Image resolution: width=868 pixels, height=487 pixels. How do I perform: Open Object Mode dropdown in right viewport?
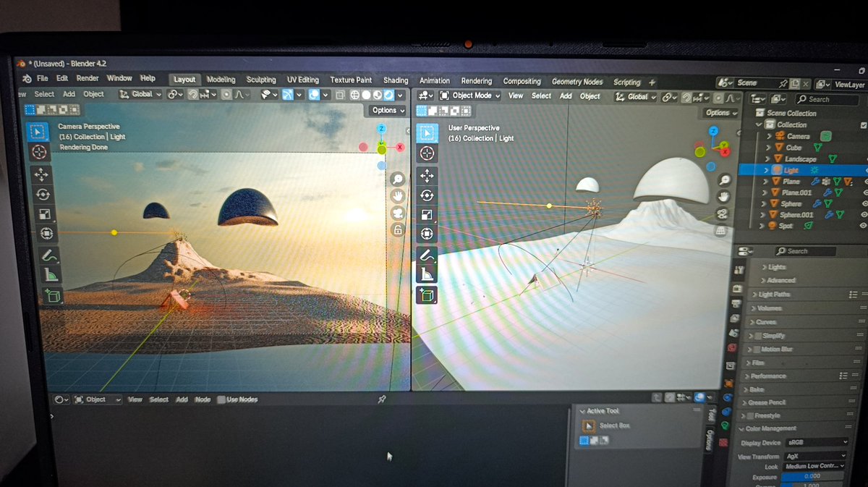tap(469, 96)
